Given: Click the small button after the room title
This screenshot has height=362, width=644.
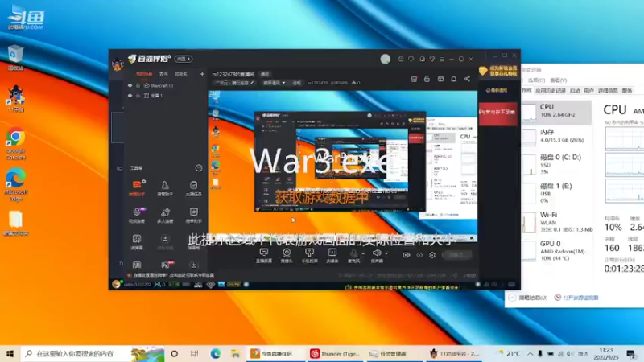Looking at the screenshot, I should coord(265,74).
